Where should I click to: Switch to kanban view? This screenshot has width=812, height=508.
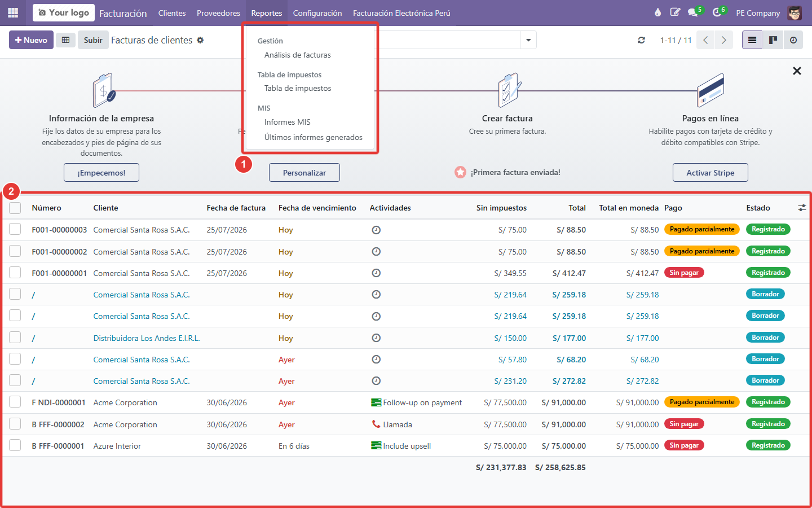(x=773, y=40)
